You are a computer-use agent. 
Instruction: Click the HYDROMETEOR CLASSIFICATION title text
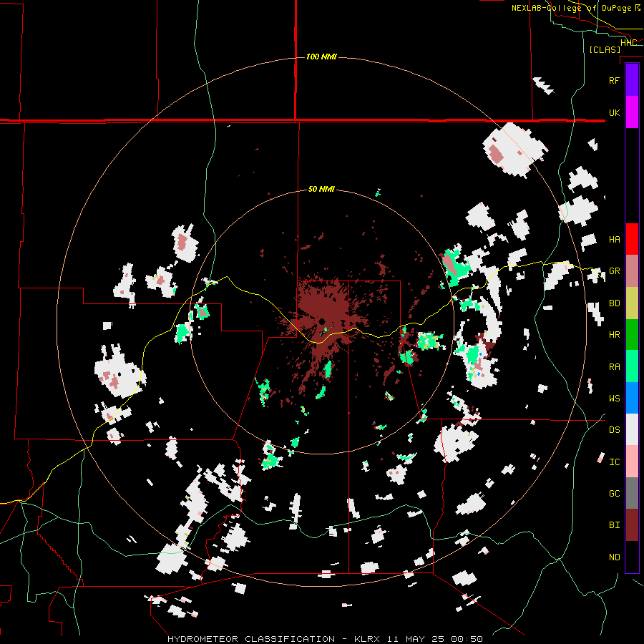(251, 639)
